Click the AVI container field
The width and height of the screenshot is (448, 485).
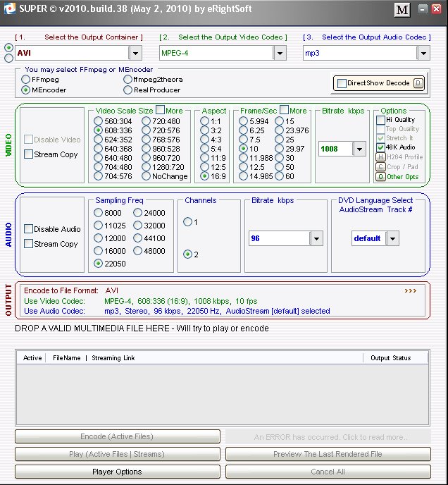pos(72,53)
